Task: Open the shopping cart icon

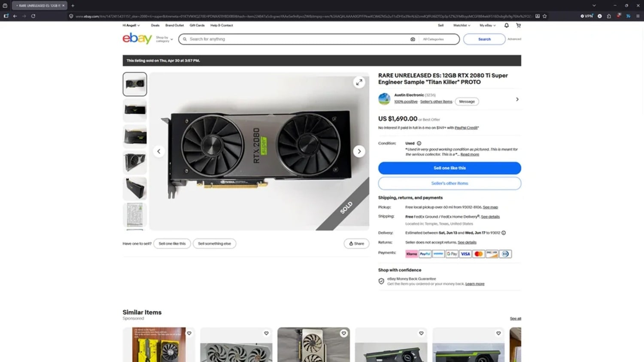Action: click(518, 25)
